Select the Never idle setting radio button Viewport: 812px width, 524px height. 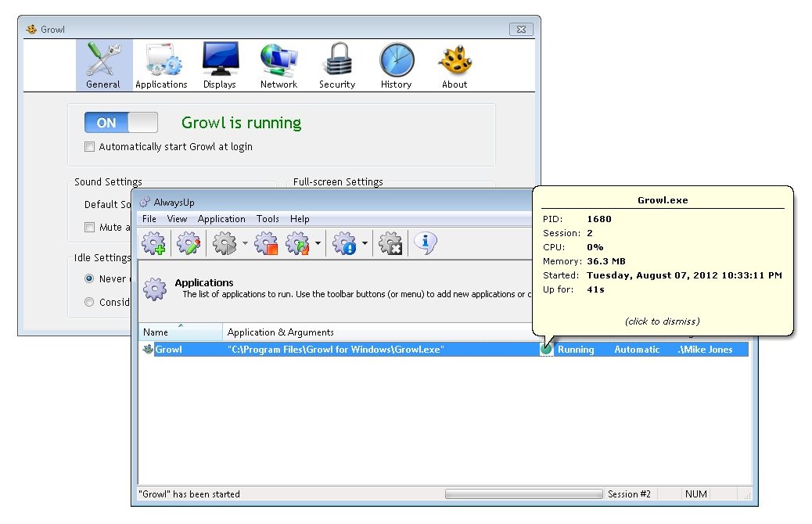(x=89, y=278)
